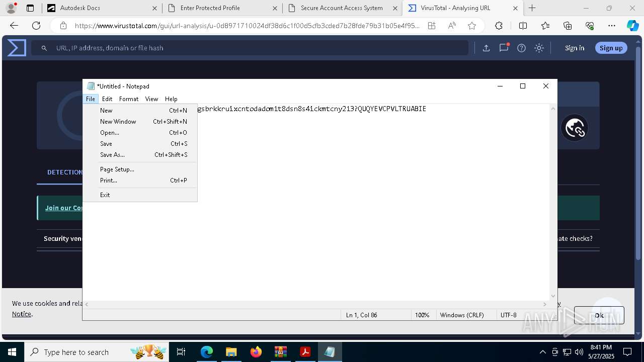Click the Read aloud icon in address bar
This screenshot has height=362, width=644.
point(452,26)
